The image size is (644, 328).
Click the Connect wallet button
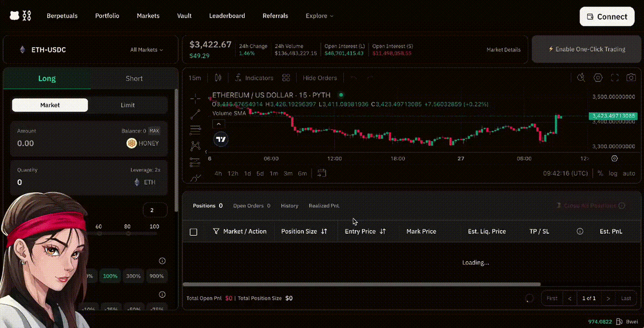(x=608, y=17)
